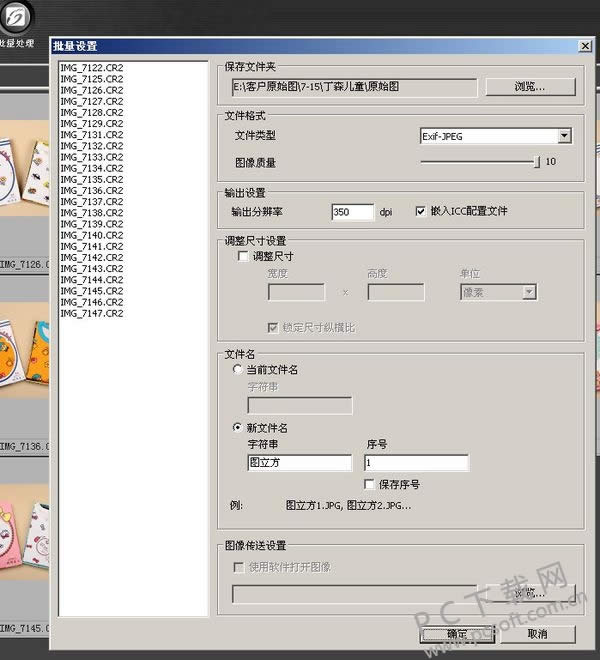
Task: Click the 字符串 field containing 图立方
Action: (x=299, y=463)
